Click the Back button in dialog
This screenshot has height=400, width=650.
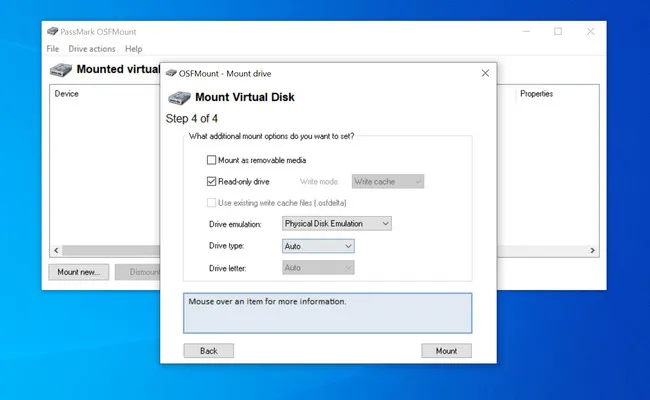click(x=209, y=351)
